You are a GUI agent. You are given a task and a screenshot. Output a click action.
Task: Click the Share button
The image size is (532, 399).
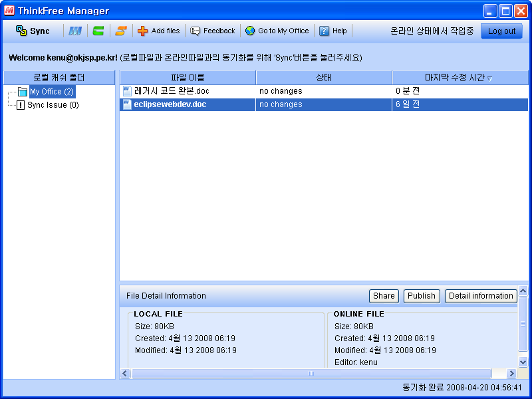coord(384,296)
